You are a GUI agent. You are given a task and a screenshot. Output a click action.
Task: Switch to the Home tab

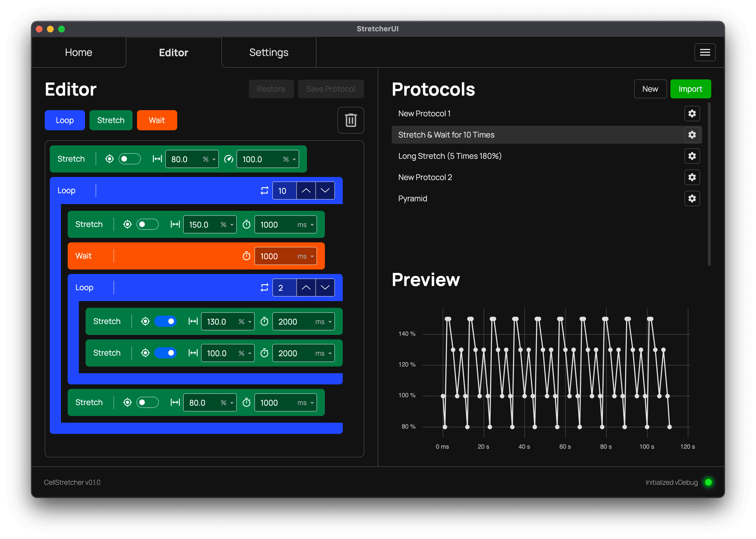click(79, 53)
